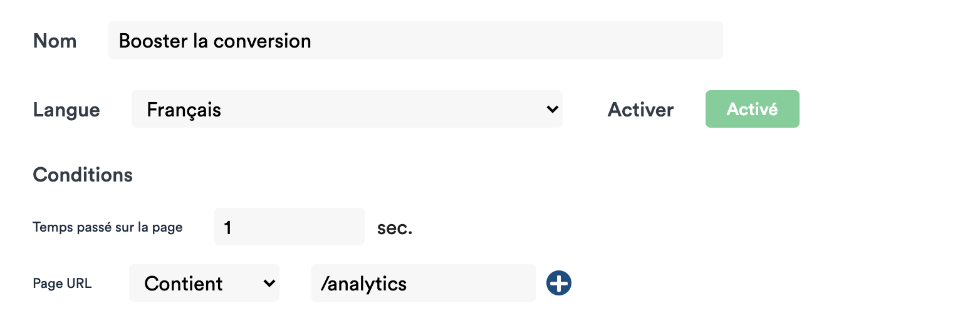Toggle the green Activé button
The height and width of the screenshot is (328, 980).
pyautogui.click(x=752, y=110)
